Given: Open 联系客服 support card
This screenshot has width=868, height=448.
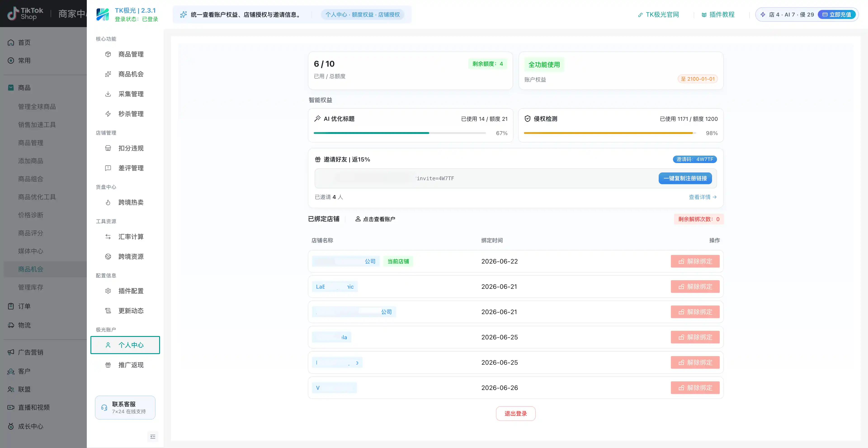Looking at the screenshot, I should point(125,408).
